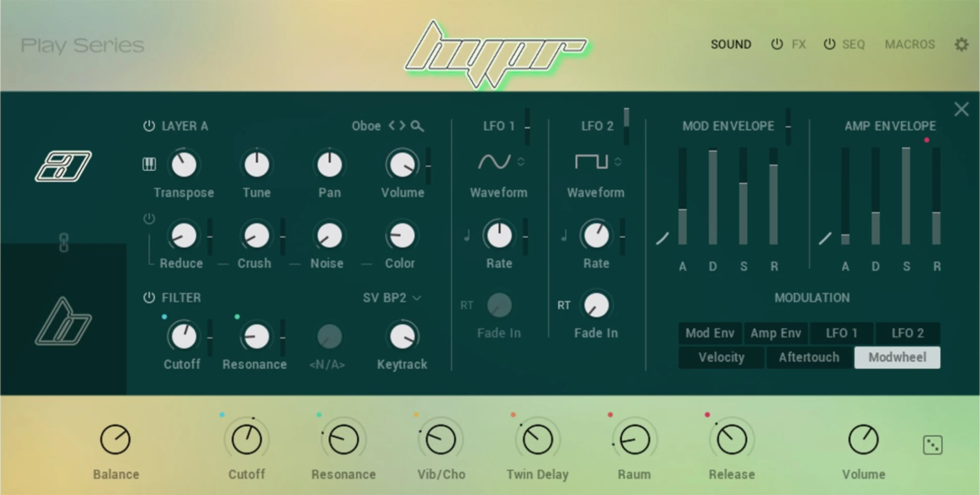
Task: Open the keyboard mapping icon beside Transpose
Action: point(149,163)
